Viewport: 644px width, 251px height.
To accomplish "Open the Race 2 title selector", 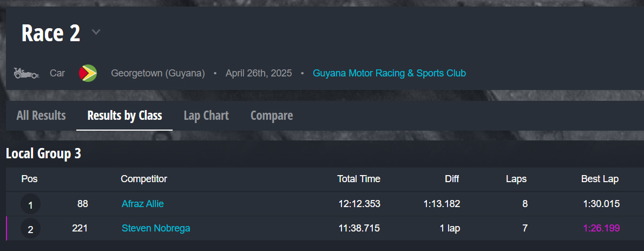I will click(51, 33).
